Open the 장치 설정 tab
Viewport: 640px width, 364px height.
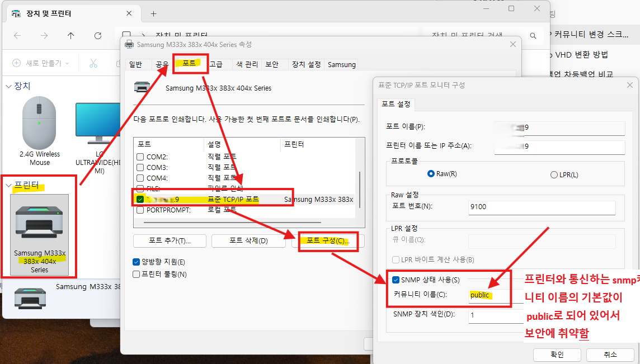(x=307, y=64)
